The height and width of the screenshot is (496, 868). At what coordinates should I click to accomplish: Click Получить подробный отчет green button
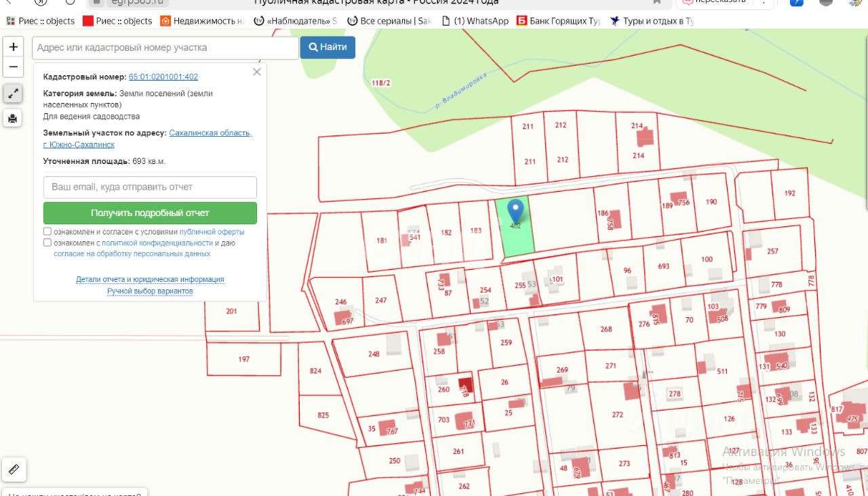pos(150,213)
